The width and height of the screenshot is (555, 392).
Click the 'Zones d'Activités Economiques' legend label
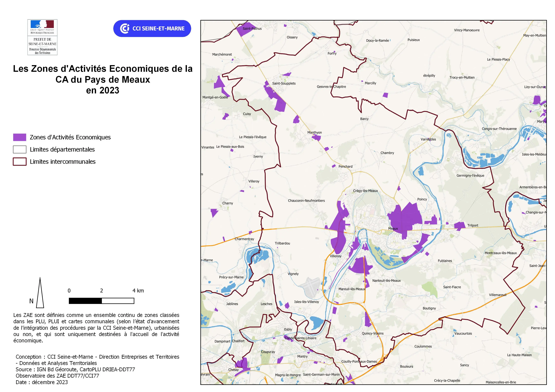[x=70, y=137]
